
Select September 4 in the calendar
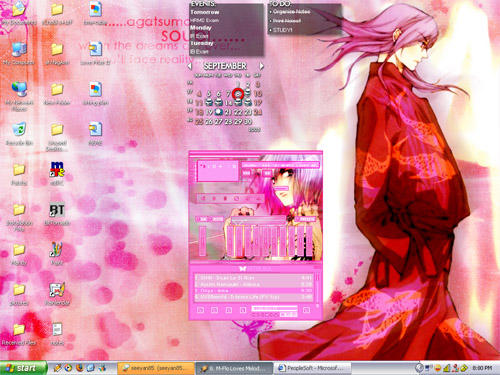pyautogui.click(x=199, y=94)
